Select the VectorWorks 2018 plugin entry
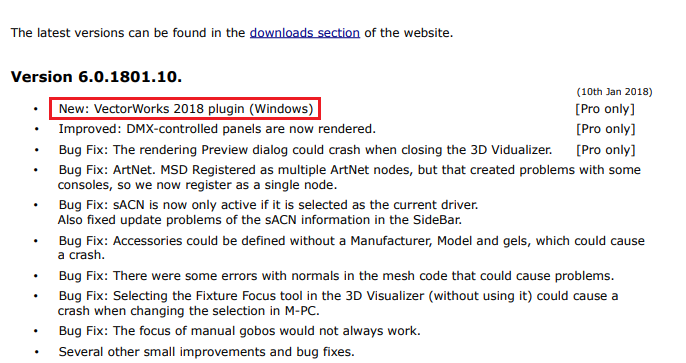The image size is (686, 363). tap(186, 108)
